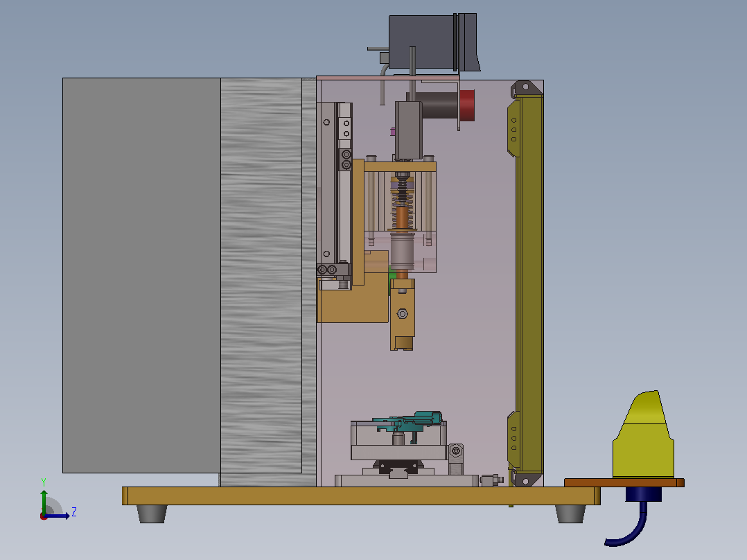The height and width of the screenshot is (560, 747).
Task: Select the red origin ball of the triad
Action: [x=44, y=516]
